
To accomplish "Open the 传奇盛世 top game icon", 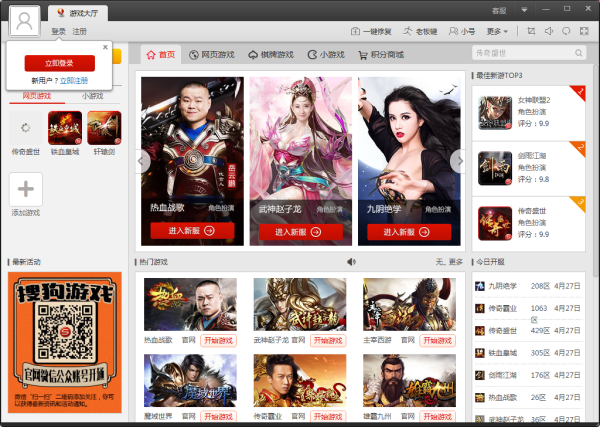I will tap(495, 223).
